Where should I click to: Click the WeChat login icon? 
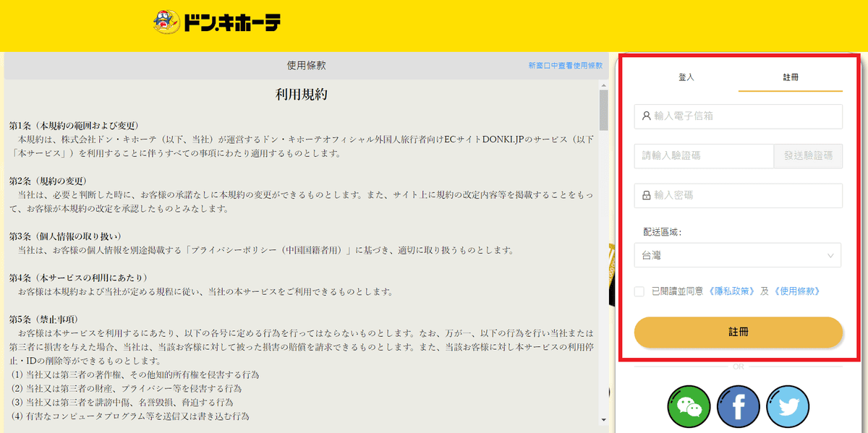[688, 407]
